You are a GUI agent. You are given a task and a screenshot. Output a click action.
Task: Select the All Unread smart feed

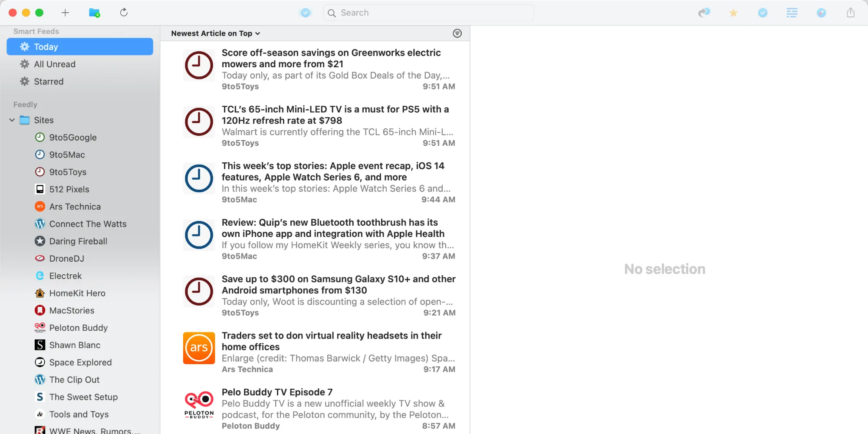[55, 64]
